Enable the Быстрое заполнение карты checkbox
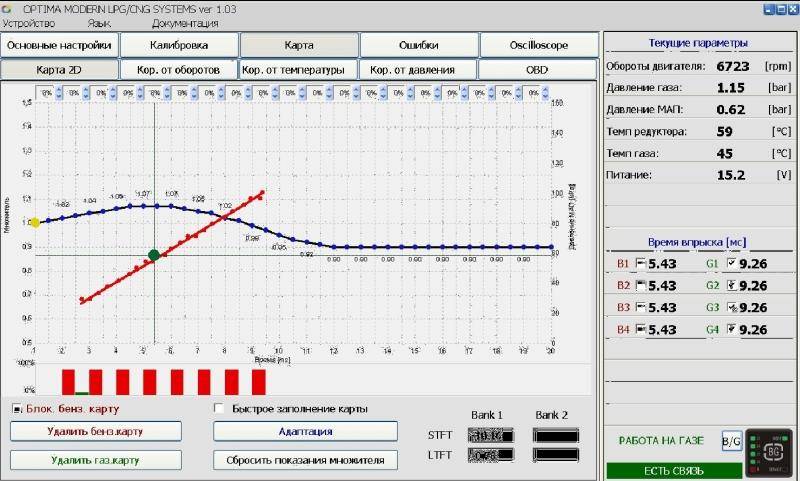The height and width of the screenshot is (481, 800). click(221, 409)
